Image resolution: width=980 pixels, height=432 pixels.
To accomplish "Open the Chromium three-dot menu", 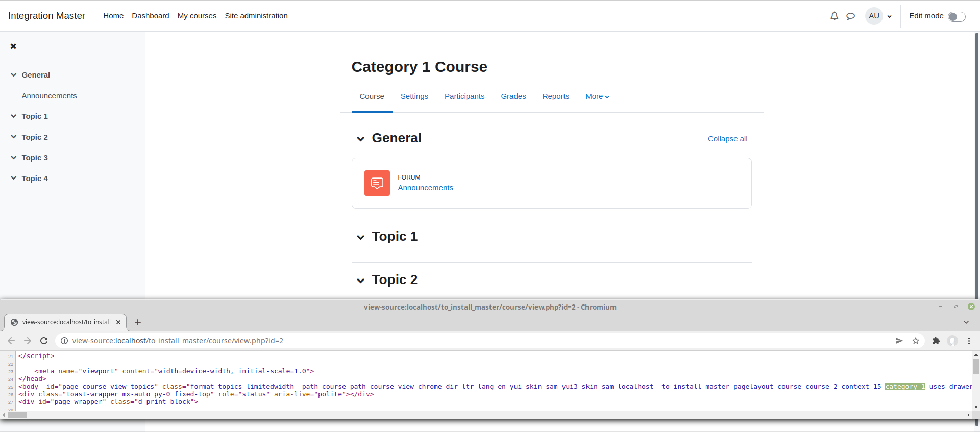I will point(969,341).
